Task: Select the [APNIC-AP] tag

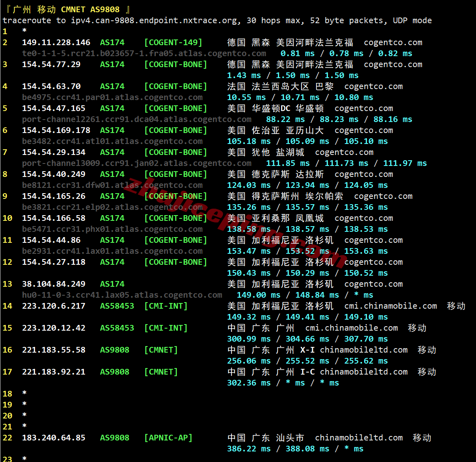Action: [x=168, y=438]
